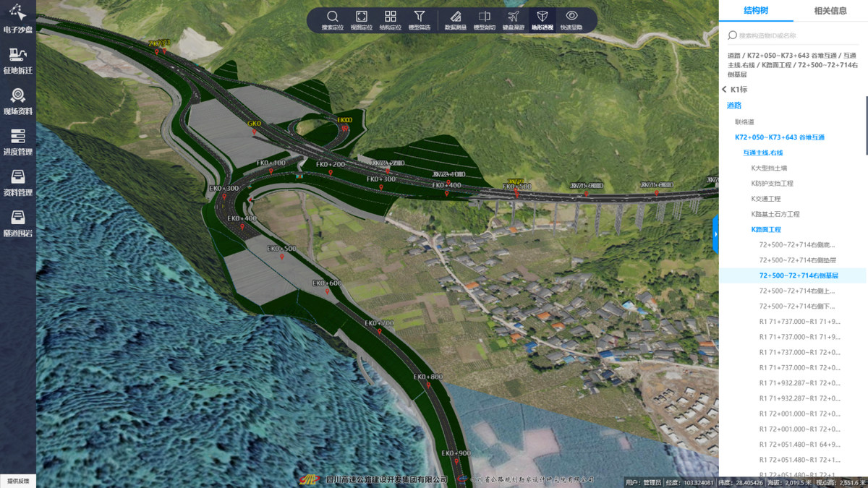Toggle 地形透视 terrain transparency mode
The width and height of the screenshot is (868, 488).
(542, 20)
